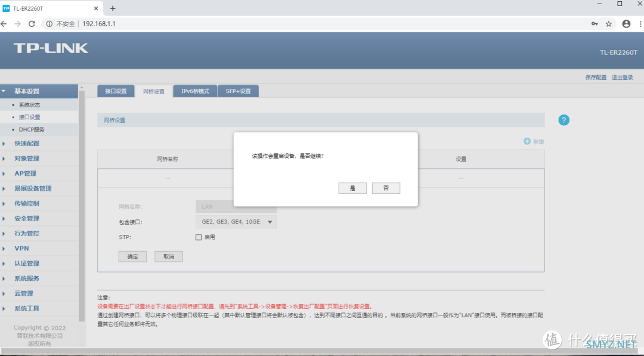Click 保存配置 link
Screen dimensions: 644x356
click(596, 77)
